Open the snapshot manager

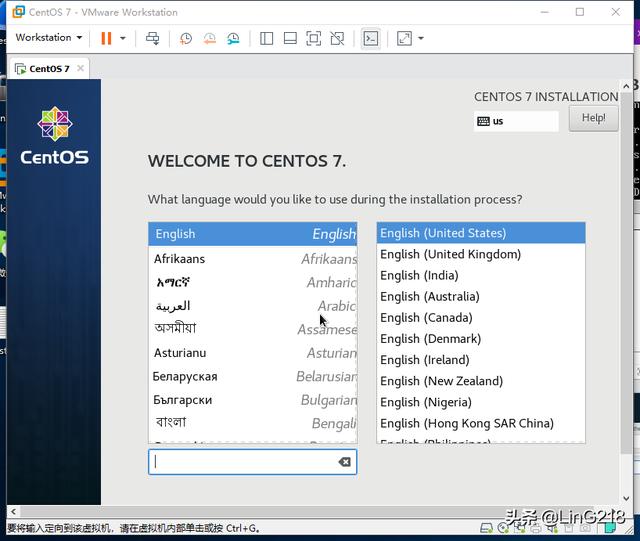[233, 38]
